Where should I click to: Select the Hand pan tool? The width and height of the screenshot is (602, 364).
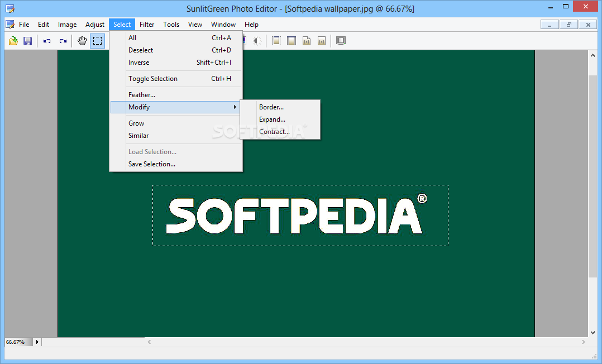pyautogui.click(x=82, y=41)
